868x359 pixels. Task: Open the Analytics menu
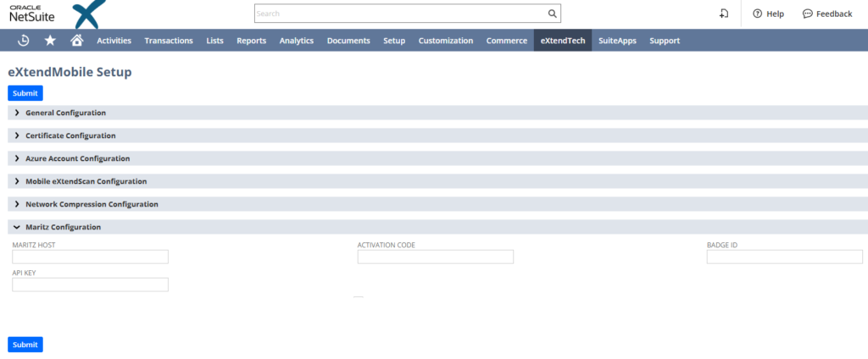click(297, 41)
